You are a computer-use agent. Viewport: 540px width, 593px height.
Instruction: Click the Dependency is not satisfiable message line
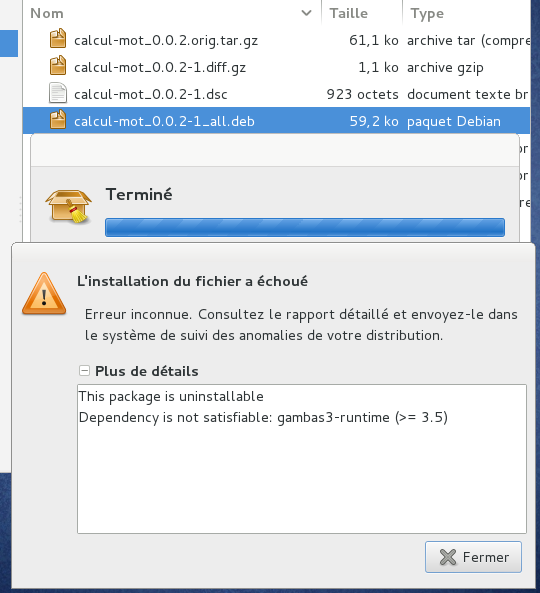pos(263,418)
